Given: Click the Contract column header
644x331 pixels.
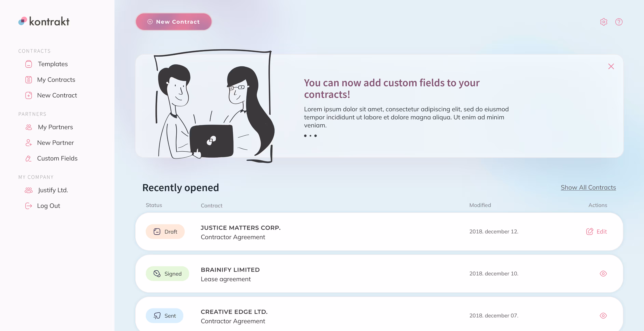Looking at the screenshot, I should (x=211, y=206).
